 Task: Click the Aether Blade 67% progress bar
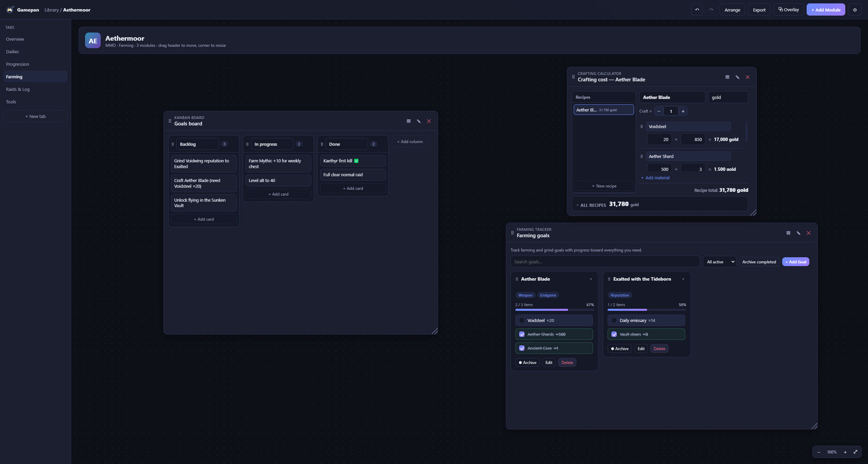tap(554, 310)
